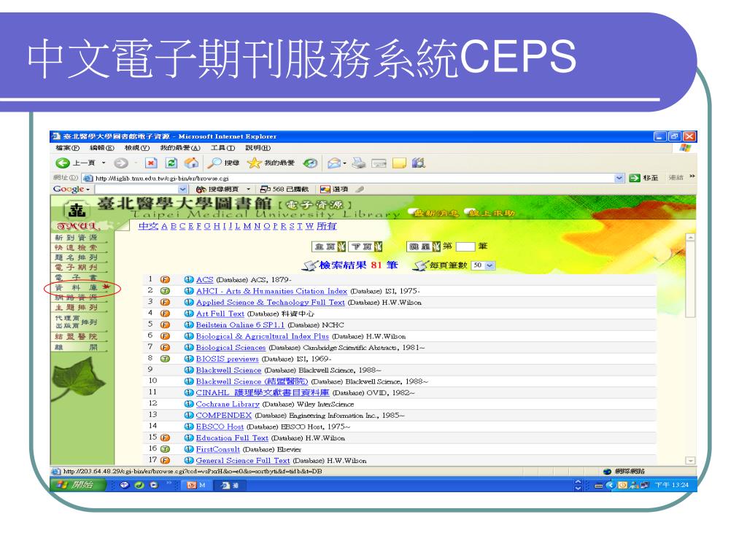
Task: Click the browser address URL field
Action: (354, 178)
